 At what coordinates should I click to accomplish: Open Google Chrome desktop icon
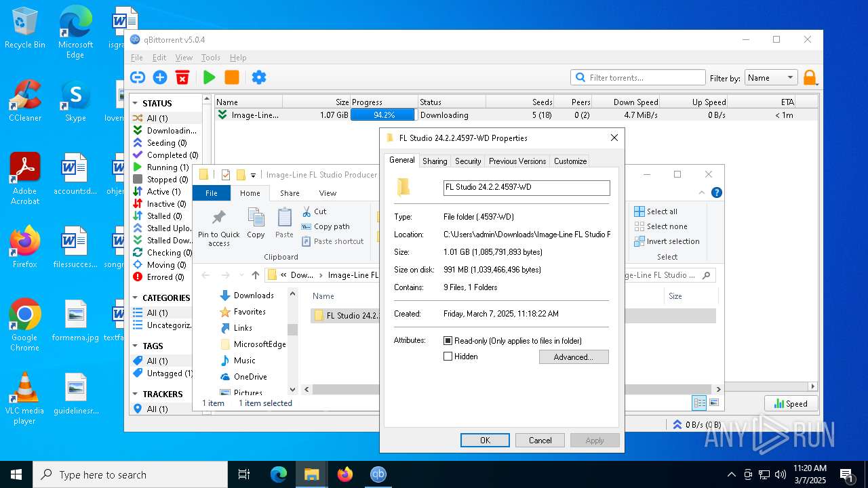[x=24, y=325]
